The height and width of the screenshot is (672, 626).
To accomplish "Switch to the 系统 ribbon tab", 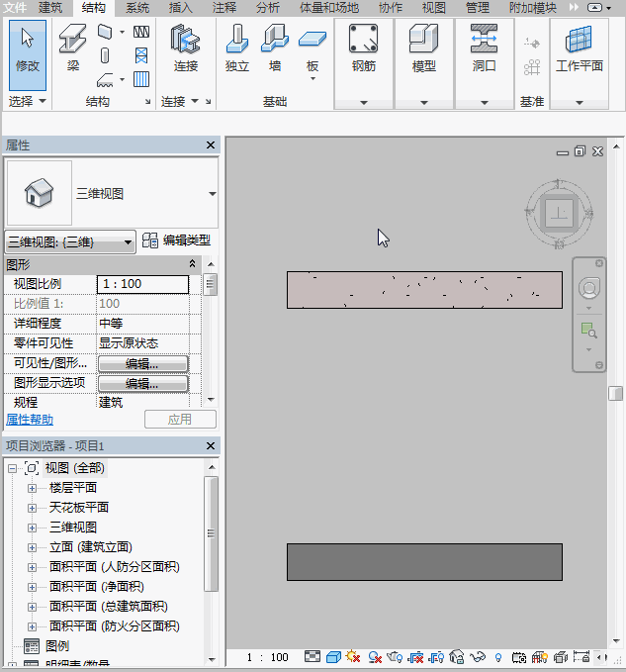I will [137, 7].
